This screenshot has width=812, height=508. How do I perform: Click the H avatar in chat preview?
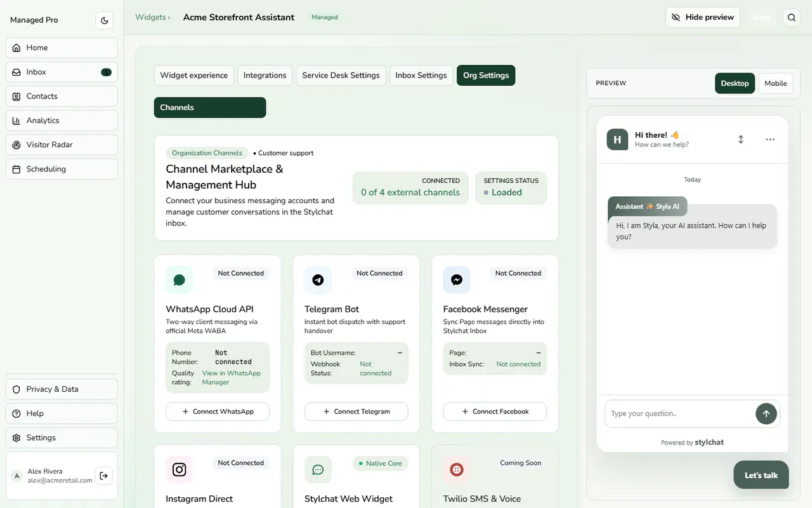coord(617,139)
